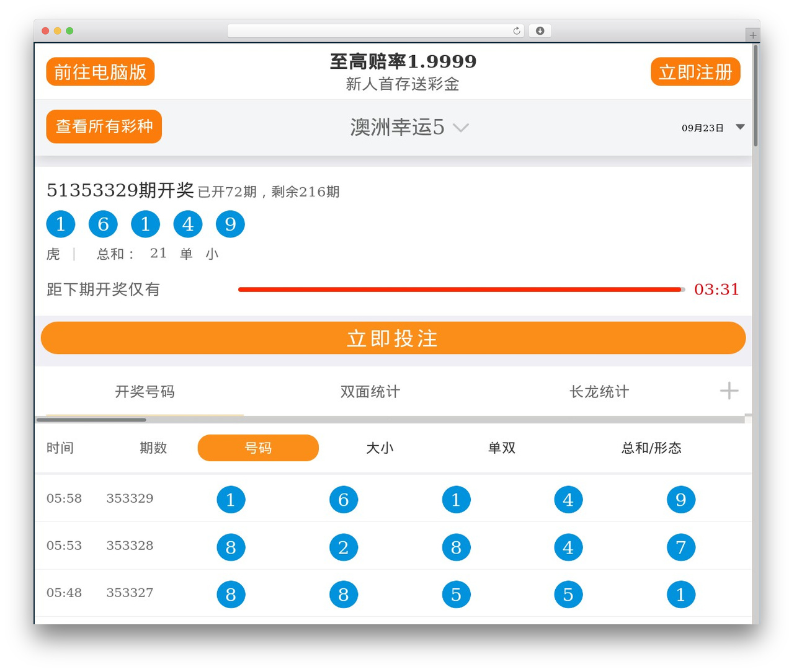Select the 号码 column filter
The image size is (794, 672).
click(x=258, y=448)
